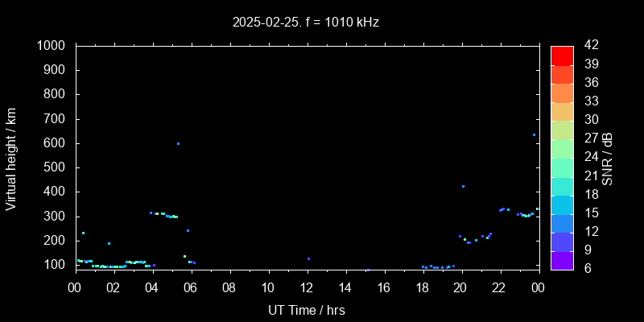The height and width of the screenshot is (322, 644).
Task: Click the "Virtual height / km" axis label
Action: pos(11,158)
